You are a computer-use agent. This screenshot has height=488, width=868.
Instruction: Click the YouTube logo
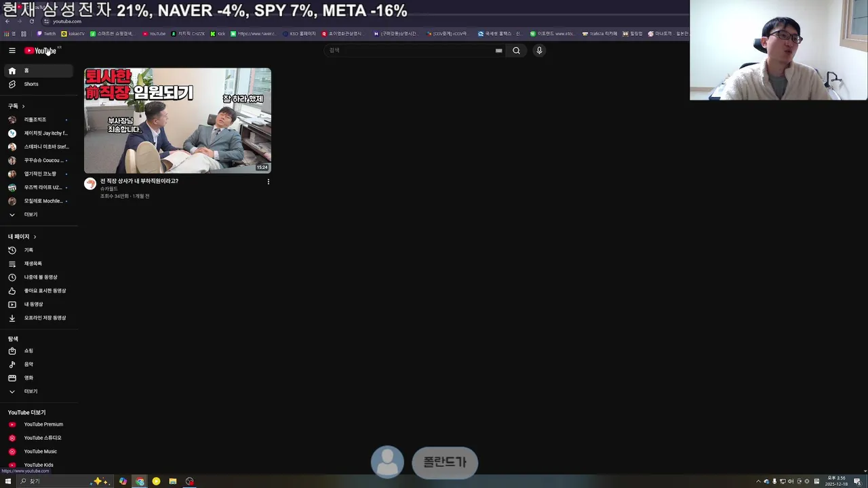tap(41, 51)
